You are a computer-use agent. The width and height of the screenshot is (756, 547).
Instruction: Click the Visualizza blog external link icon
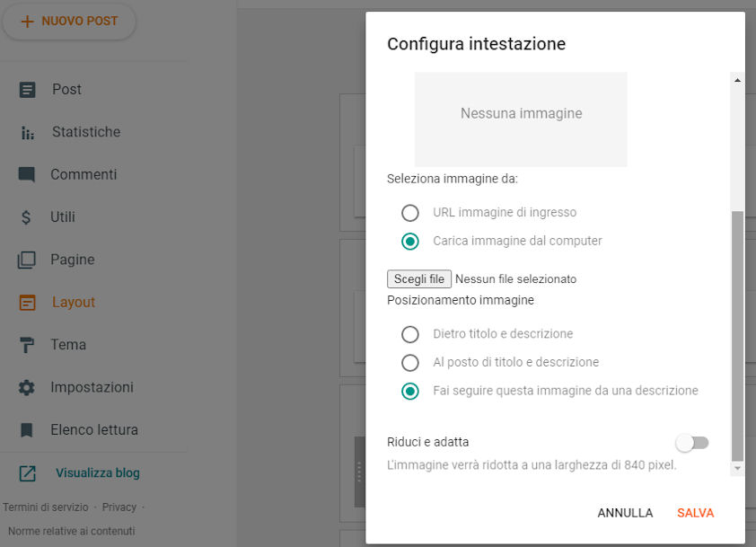[x=28, y=473]
